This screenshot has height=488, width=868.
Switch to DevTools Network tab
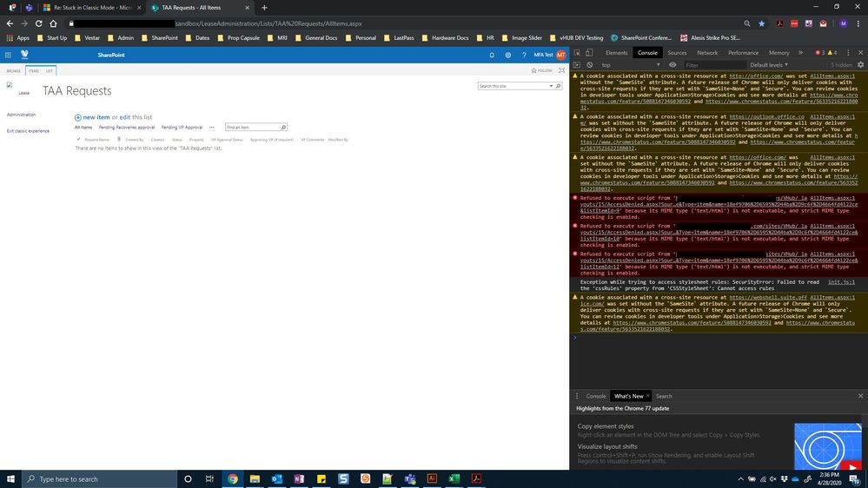(x=707, y=53)
